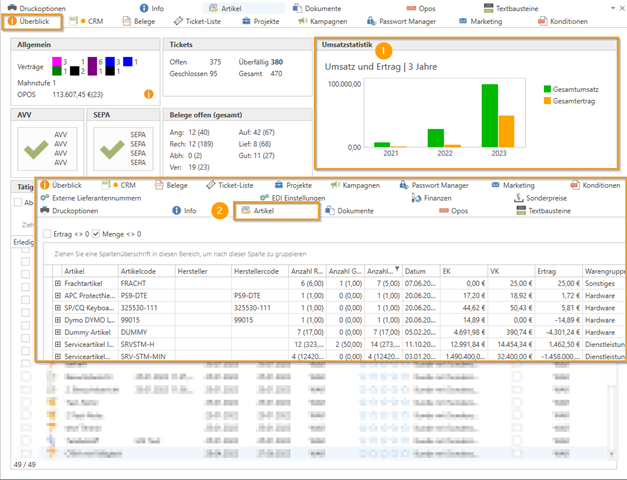Screen dimensions: 627x480
Task: Click the green checkmark in AVV panel
Action: coord(38,150)
